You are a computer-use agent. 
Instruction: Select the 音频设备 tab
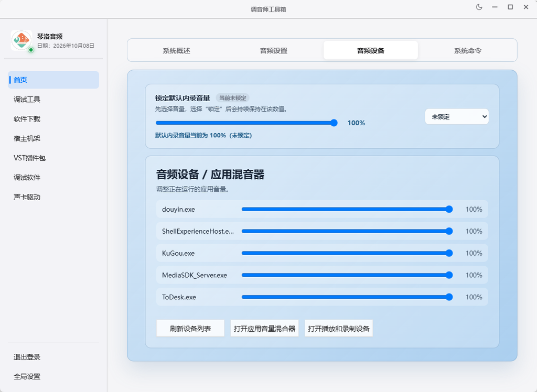click(371, 50)
